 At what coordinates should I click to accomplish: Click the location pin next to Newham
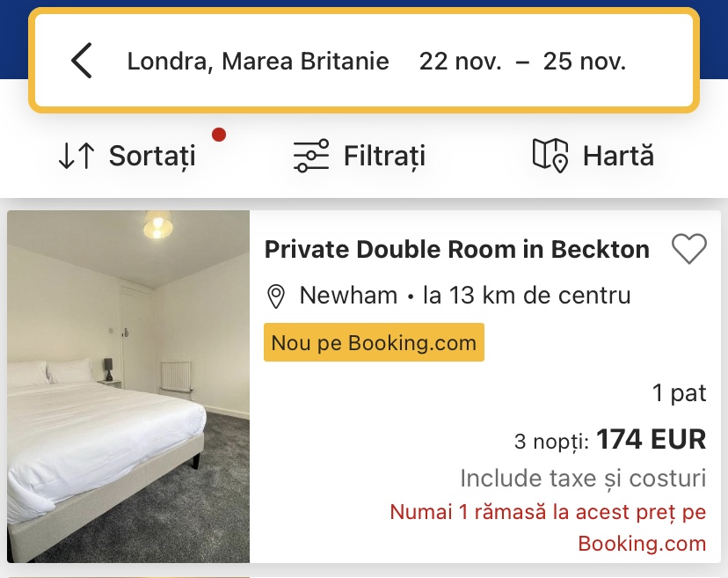[x=276, y=296]
